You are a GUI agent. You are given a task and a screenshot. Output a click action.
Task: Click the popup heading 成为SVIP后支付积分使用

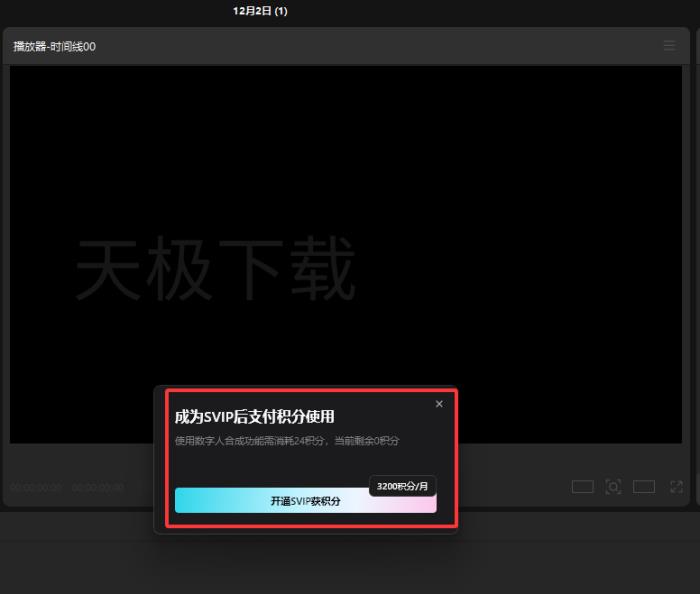coord(254,417)
